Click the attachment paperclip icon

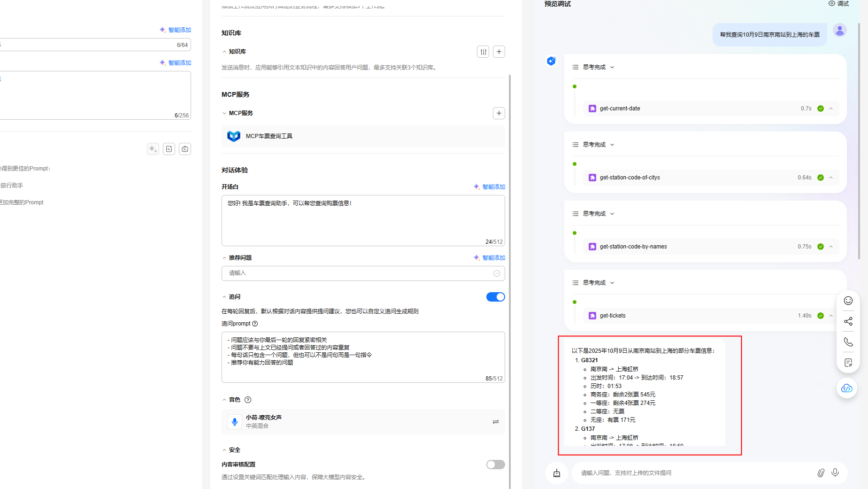click(x=821, y=473)
